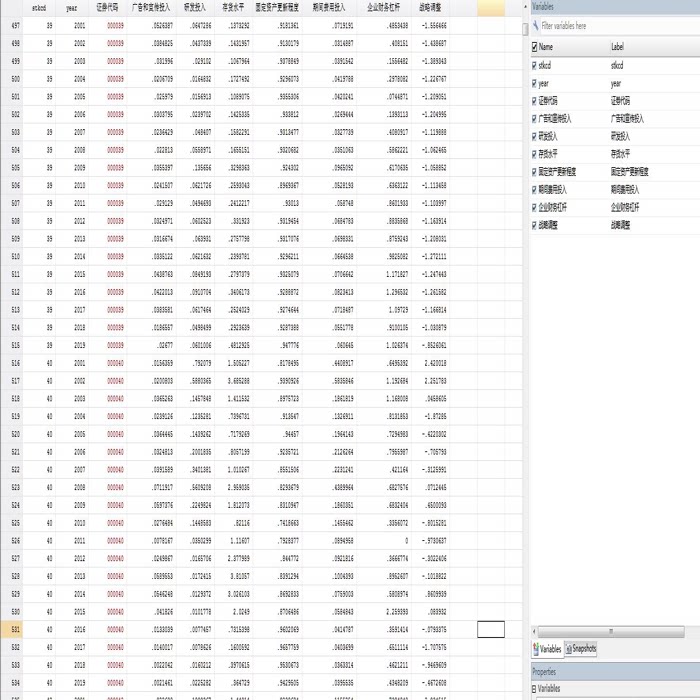Select the 证券代码 column header

108,8
